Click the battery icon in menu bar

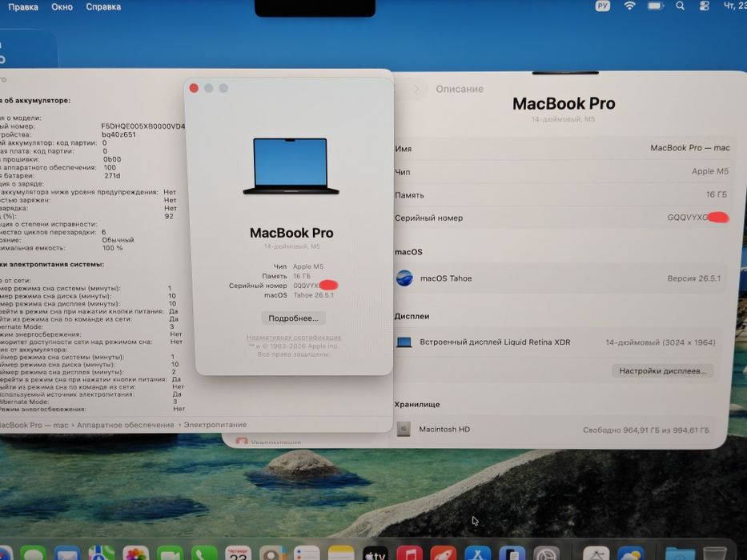click(656, 6)
